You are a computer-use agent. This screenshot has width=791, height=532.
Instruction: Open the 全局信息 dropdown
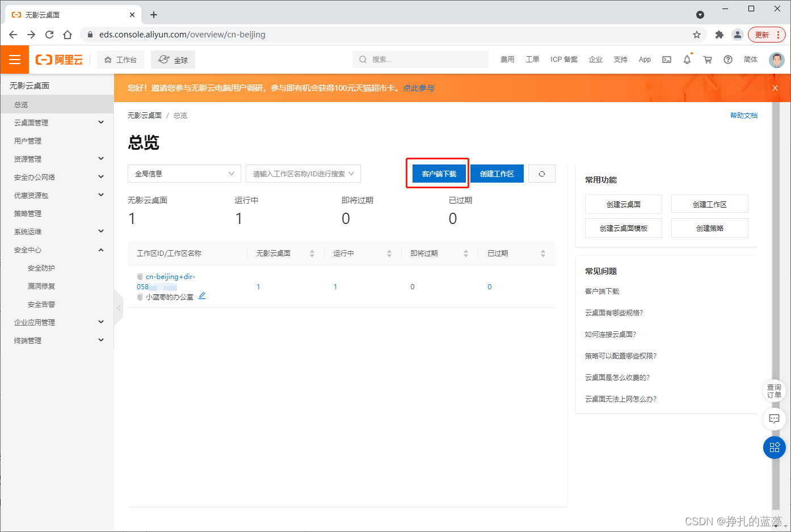coord(184,174)
